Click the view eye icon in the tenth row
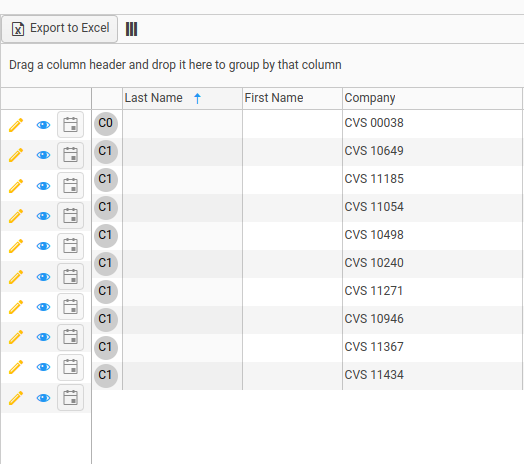This screenshot has height=464, width=524. pyautogui.click(x=43, y=398)
